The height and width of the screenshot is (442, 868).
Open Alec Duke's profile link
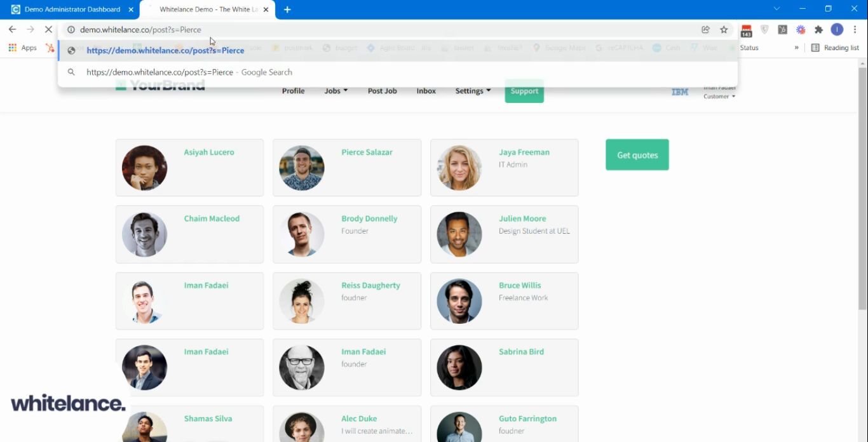[x=359, y=419]
